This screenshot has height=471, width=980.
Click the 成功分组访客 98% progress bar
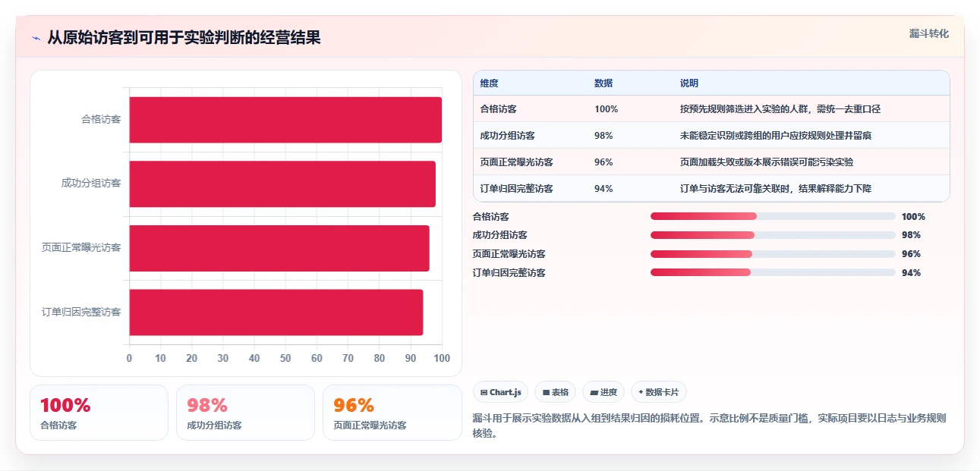[x=773, y=235]
